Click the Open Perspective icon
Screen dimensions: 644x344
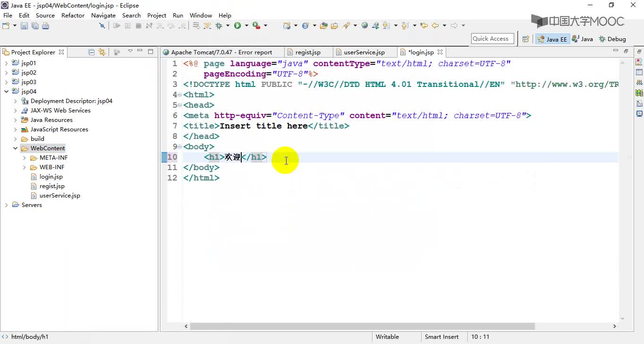point(525,39)
